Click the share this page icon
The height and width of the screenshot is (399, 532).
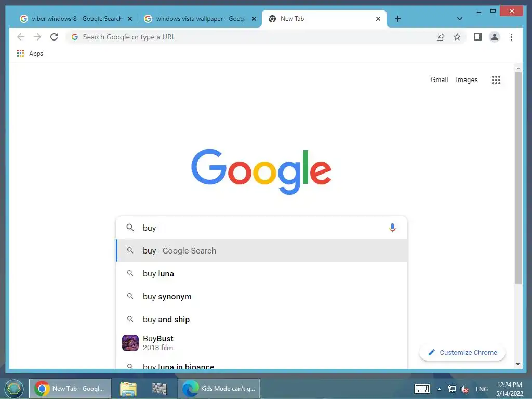tap(441, 37)
